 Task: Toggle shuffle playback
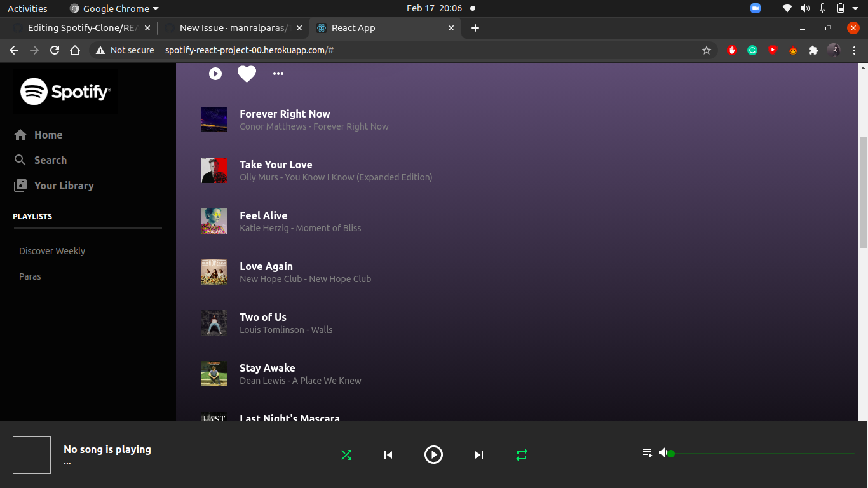[346, 455]
